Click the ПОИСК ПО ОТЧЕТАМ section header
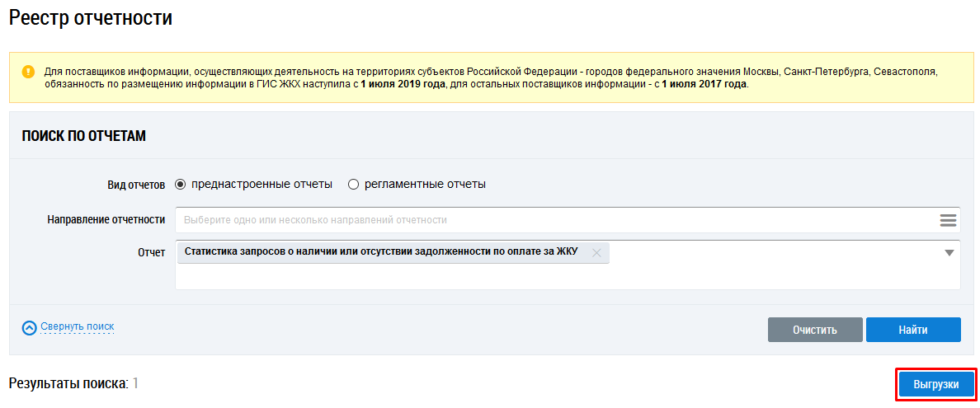This screenshot has width=980, height=408. point(83,136)
